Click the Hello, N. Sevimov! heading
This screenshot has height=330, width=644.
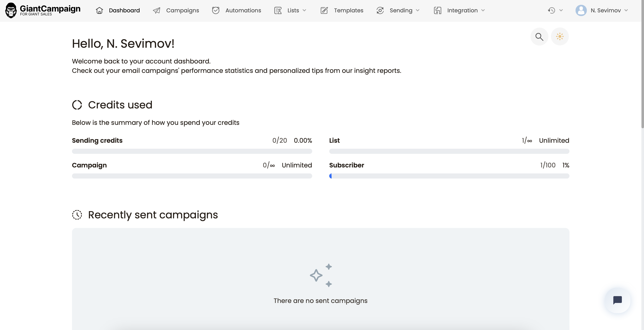[x=123, y=43]
